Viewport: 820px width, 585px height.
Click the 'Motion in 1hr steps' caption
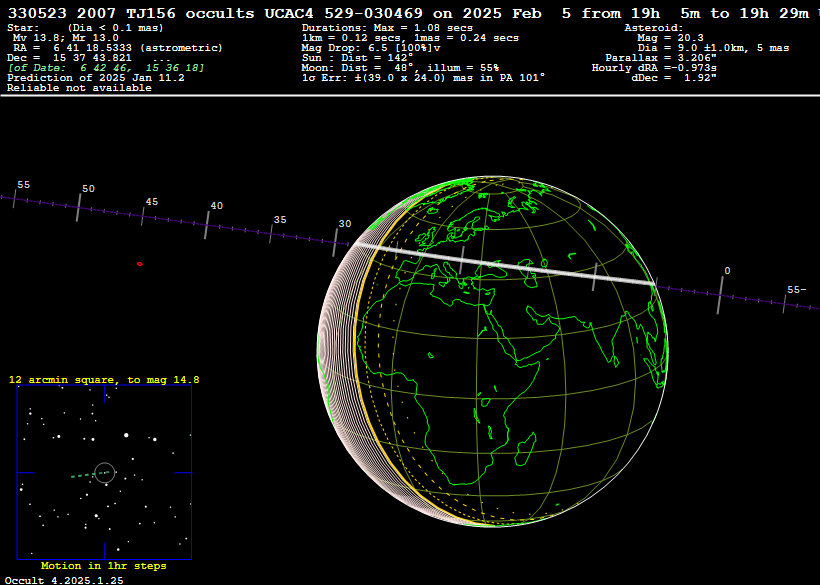pyautogui.click(x=104, y=566)
